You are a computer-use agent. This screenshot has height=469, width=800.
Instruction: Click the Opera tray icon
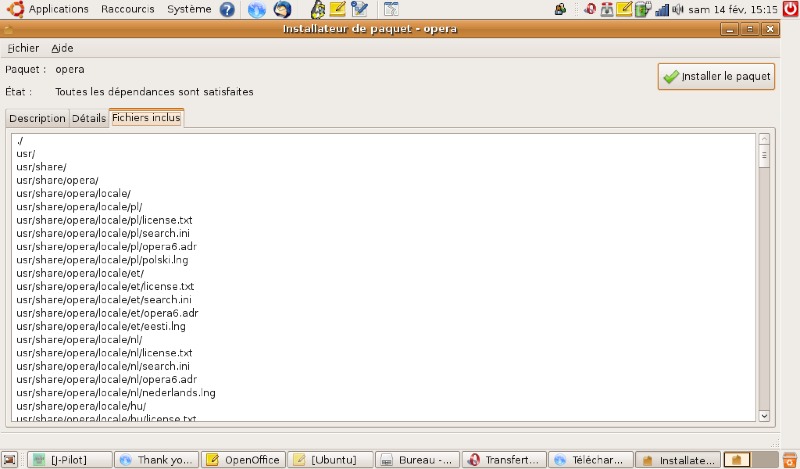point(590,10)
